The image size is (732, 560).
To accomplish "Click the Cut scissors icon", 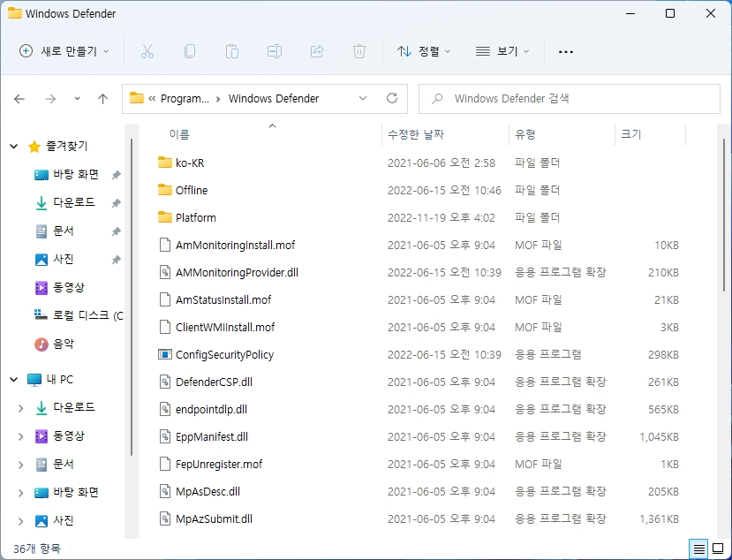I will tap(147, 51).
